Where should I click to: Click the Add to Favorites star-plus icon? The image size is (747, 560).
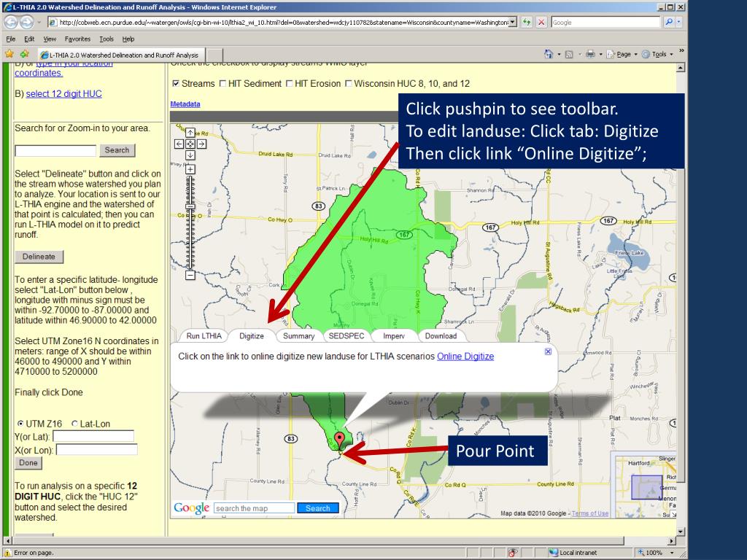(x=24, y=54)
